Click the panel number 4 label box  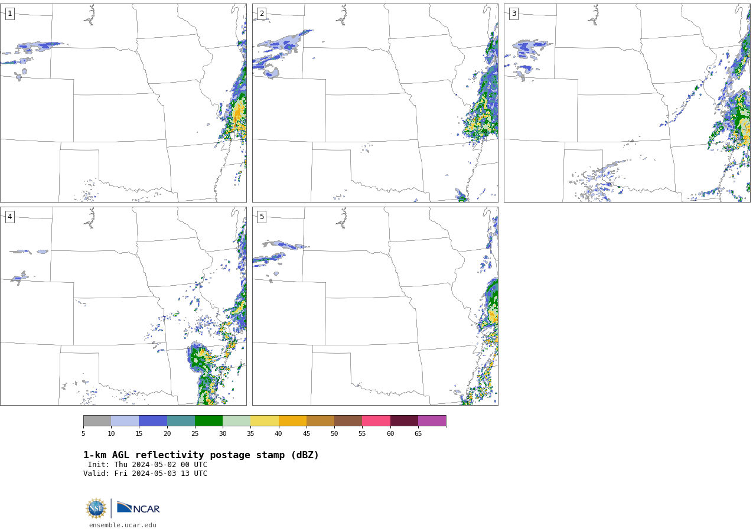(9, 217)
